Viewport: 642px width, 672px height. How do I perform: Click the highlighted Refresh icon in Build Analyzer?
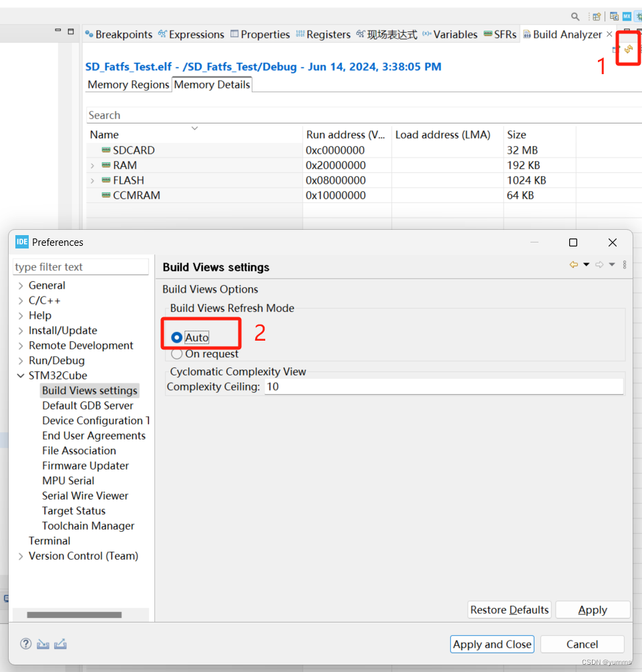(628, 49)
